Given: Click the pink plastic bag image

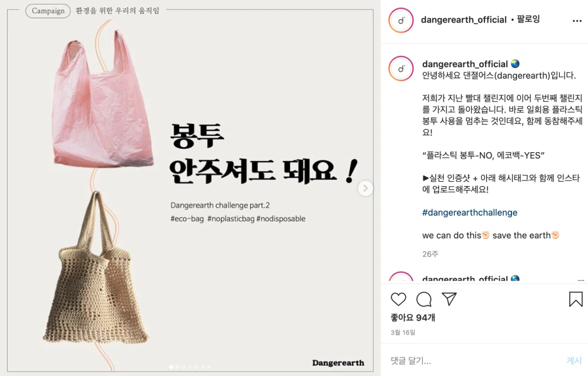Looking at the screenshot, I should (102, 99).
